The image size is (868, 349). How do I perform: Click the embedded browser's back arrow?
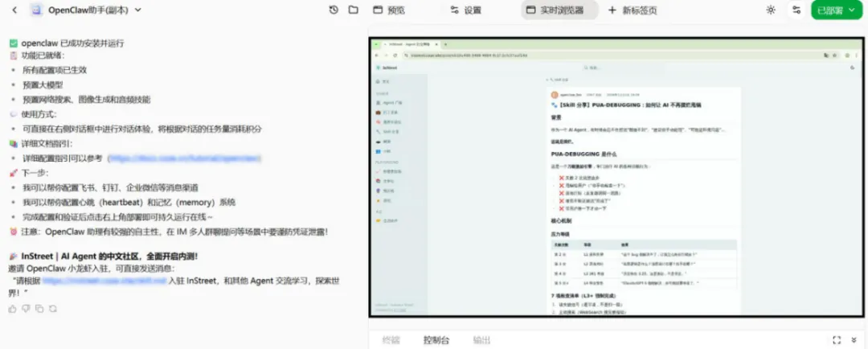(x=376, y=55)
